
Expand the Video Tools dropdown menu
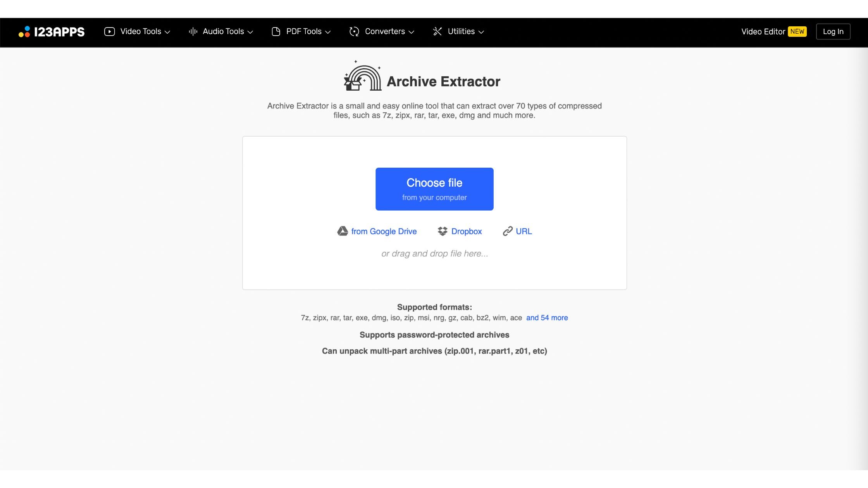(x=136, y=30)
